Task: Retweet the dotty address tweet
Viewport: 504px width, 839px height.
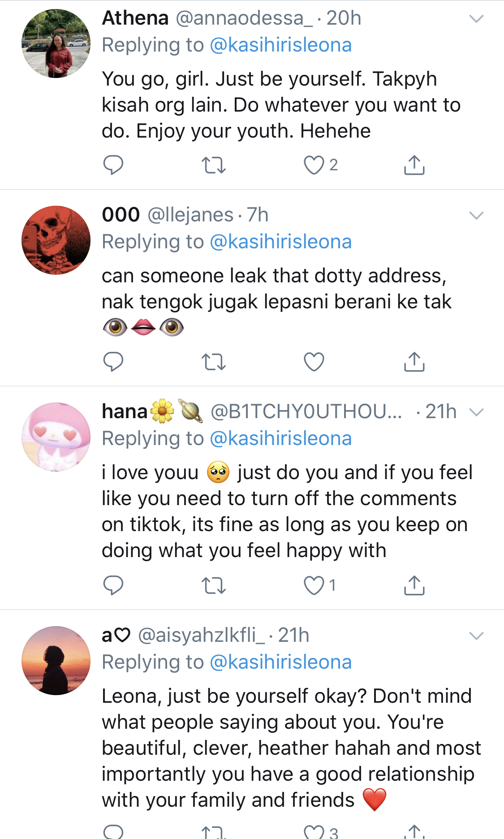Action: pos(213,362)
